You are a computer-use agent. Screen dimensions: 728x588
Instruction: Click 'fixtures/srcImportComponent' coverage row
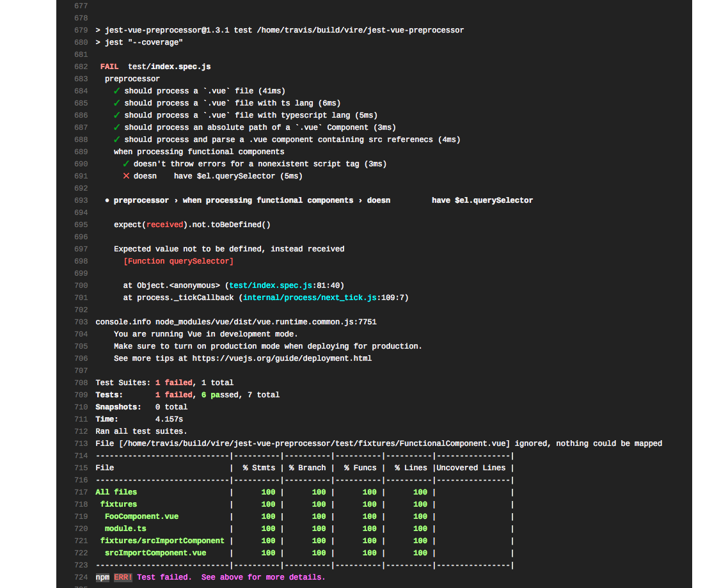point(162,541)
